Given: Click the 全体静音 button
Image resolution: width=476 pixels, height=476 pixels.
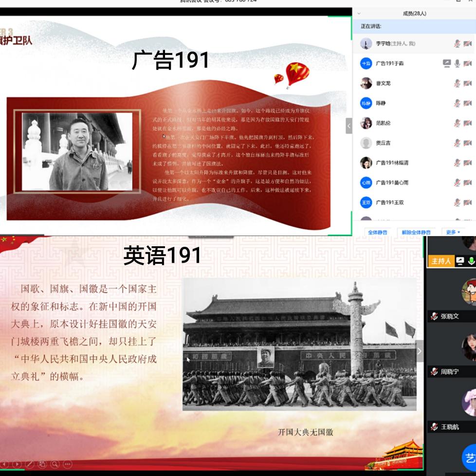Looking at the screenshot, I should coord(378,232).
